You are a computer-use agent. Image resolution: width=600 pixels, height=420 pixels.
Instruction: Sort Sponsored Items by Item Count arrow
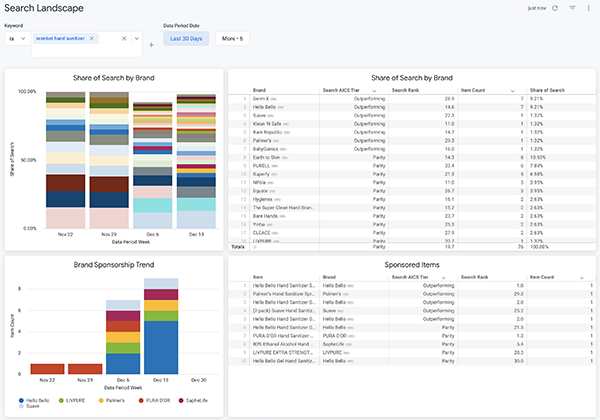pos(582,277)
